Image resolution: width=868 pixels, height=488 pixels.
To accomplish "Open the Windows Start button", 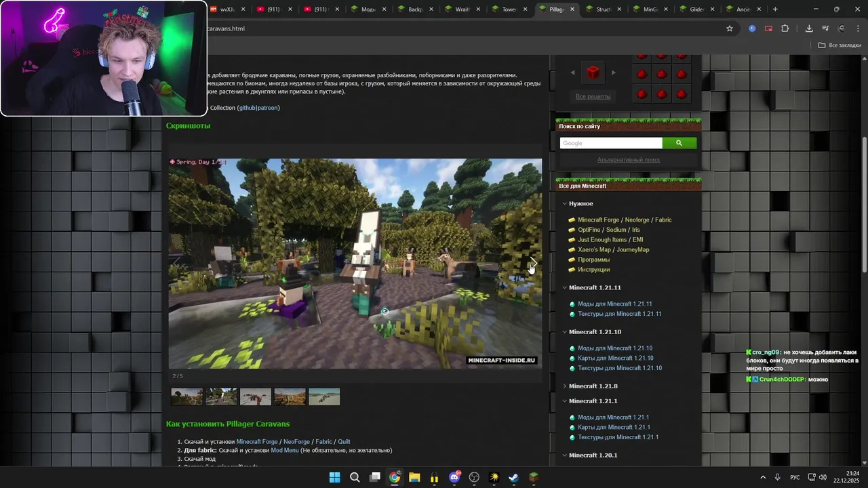I will click(x=334, y=477).
